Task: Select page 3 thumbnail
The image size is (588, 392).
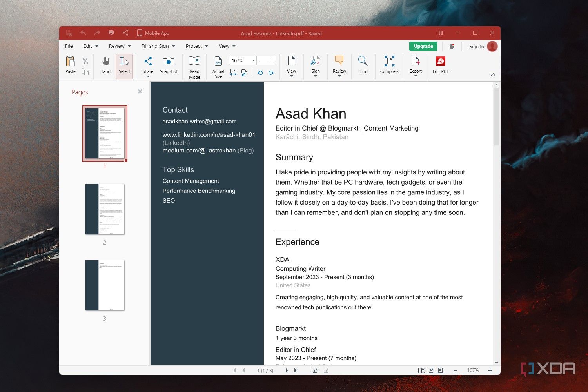Action: (105, 285)
